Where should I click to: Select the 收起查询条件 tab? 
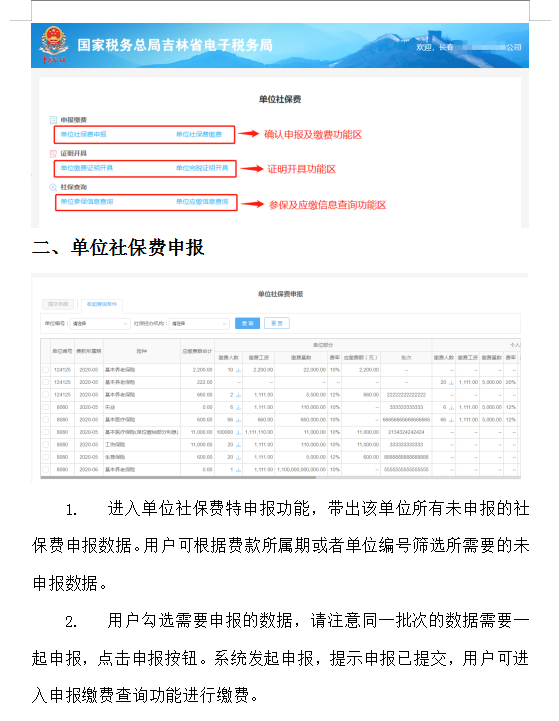[x=102, y=304]
